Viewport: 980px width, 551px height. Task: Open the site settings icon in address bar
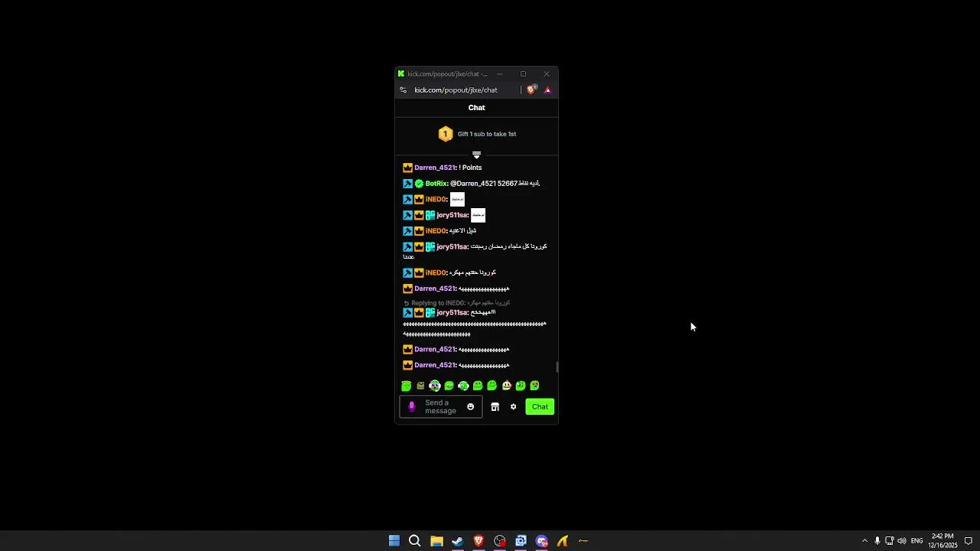[x=403, y=90]
